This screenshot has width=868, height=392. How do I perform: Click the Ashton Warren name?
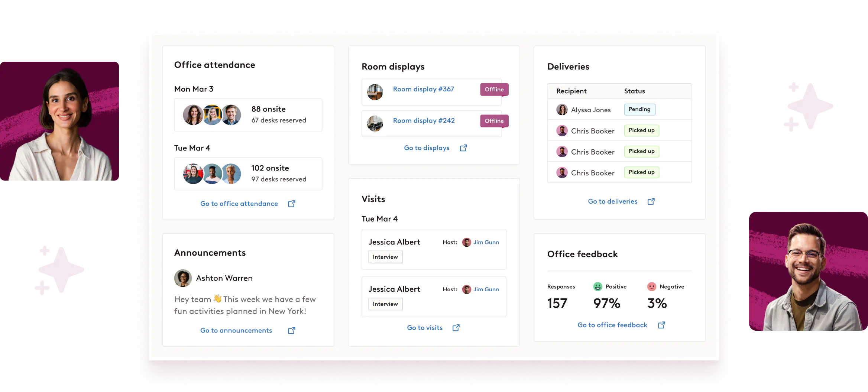[224, 278]
